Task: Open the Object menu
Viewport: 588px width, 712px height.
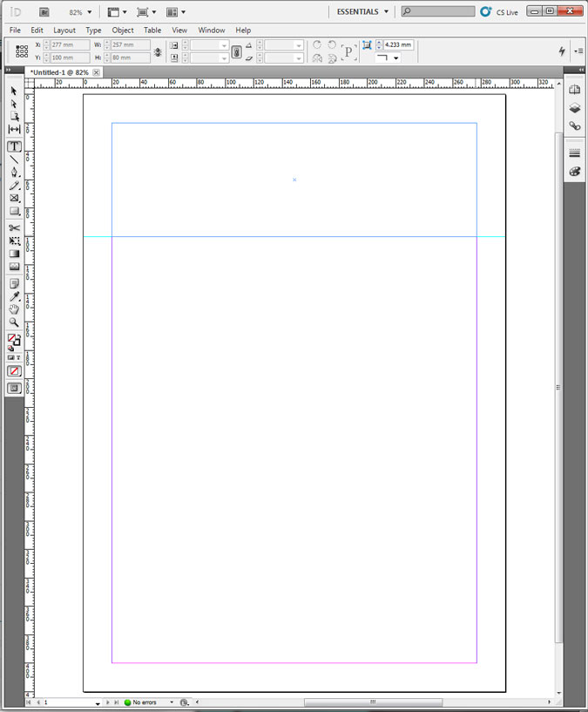Action: pyautogui.click(x=123, y=31)
